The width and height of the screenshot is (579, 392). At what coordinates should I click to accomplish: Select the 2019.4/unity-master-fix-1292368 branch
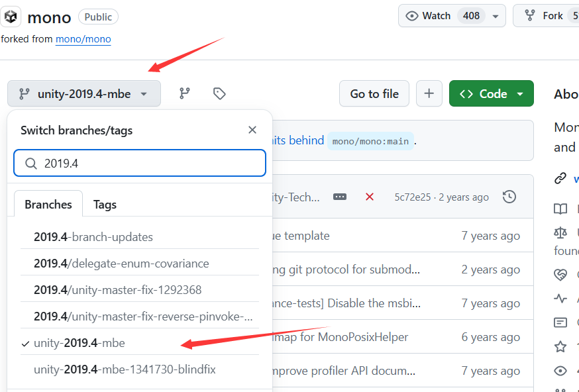point(140,290)
